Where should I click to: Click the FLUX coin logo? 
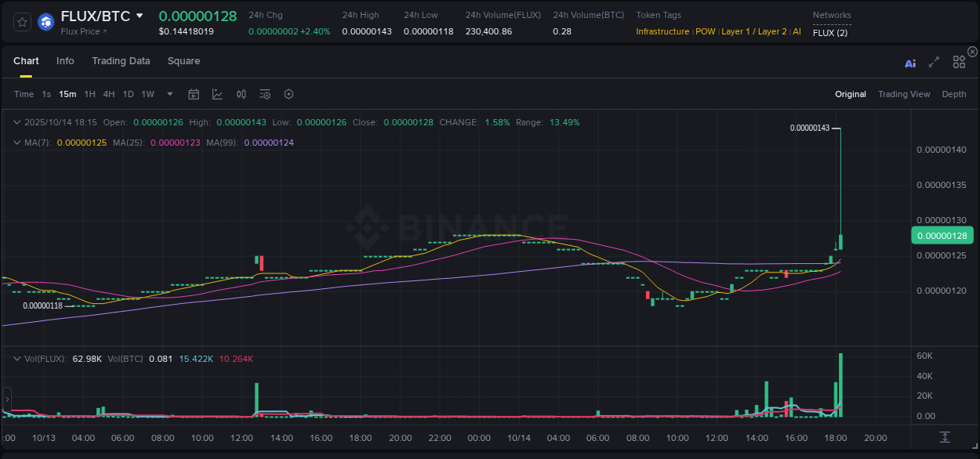click(x=45, y=22)
